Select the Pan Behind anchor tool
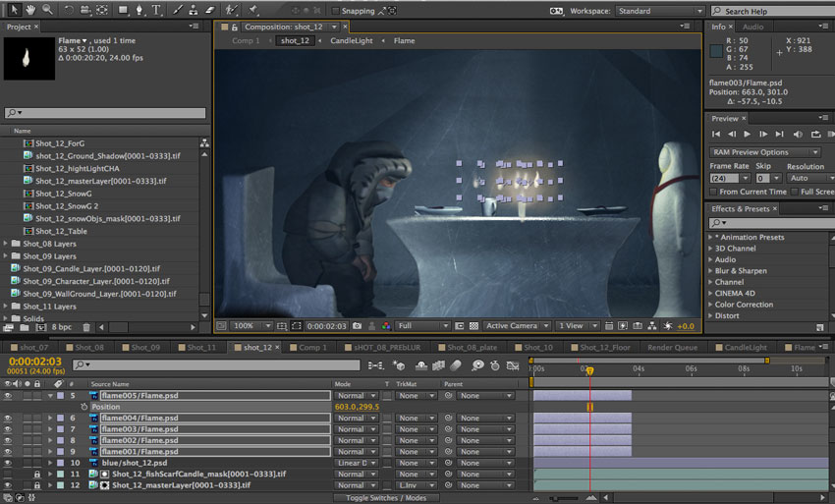This screenshot has height=504, width=835. [x=102, y=10]
